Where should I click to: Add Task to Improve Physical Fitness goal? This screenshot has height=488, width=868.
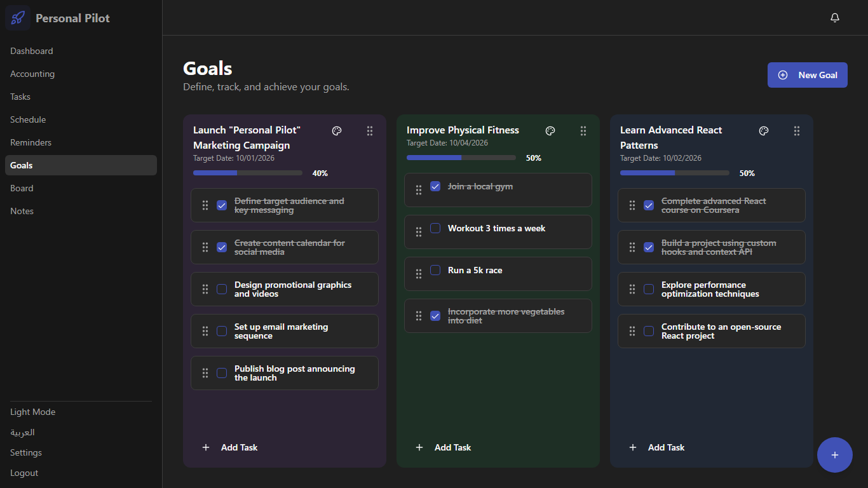coord(444,447)
